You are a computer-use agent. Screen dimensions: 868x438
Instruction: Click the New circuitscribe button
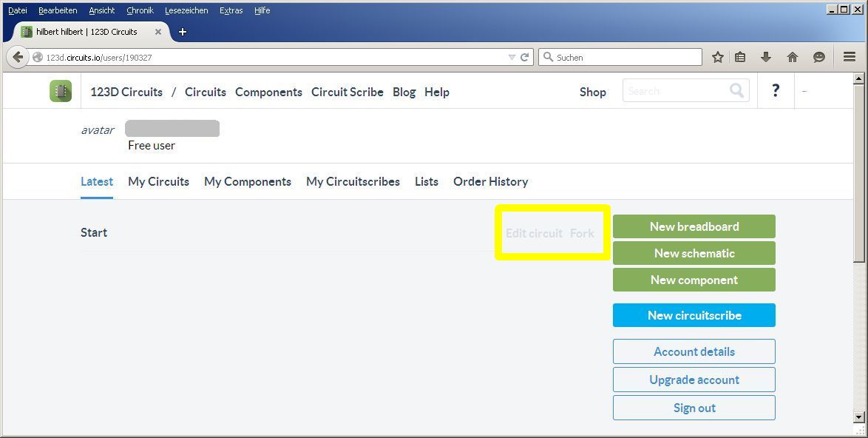click(x=694, y=315)
